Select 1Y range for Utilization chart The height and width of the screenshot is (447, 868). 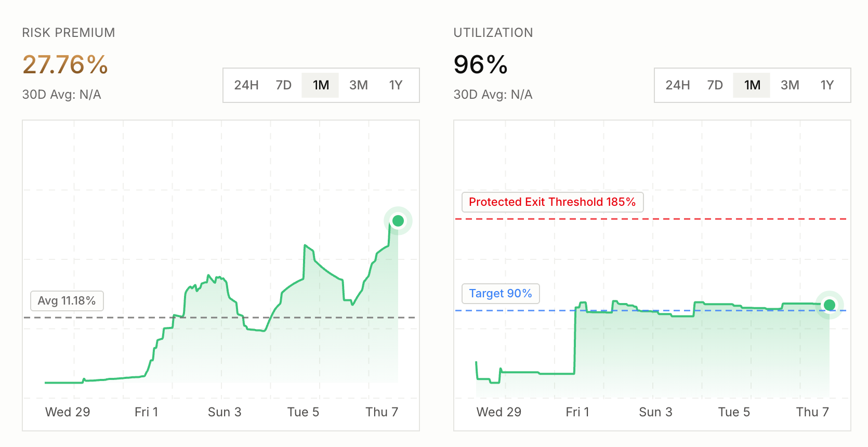tap(827, 85)
